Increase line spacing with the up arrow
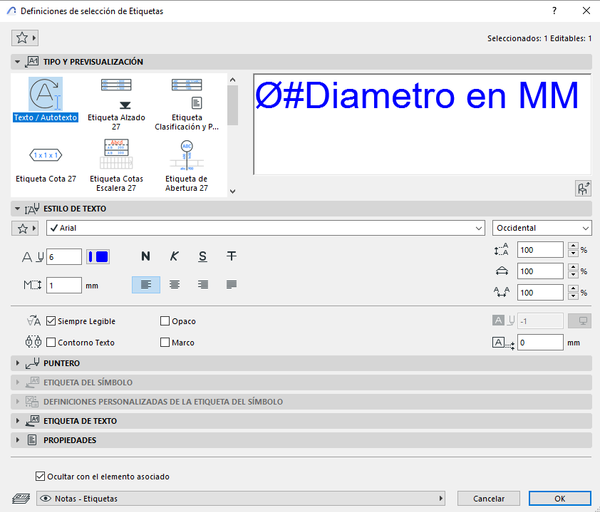The image size is (600, 512). click(573, 246)
